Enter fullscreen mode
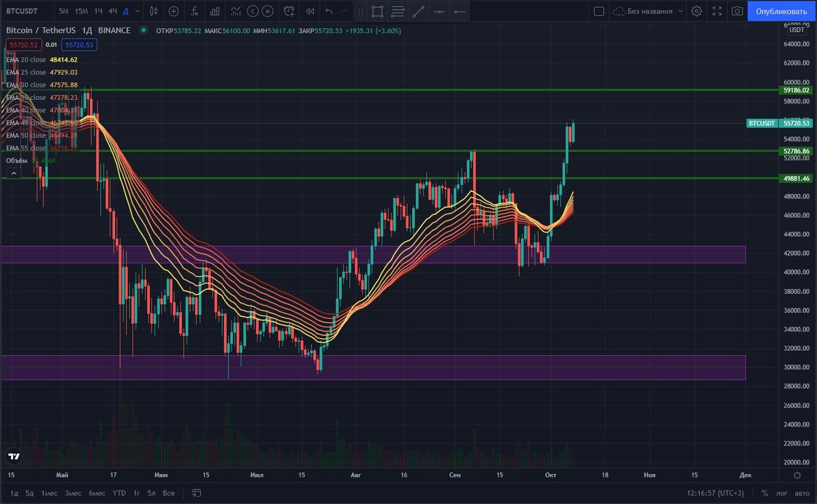 pyautogui.click(x=717, y=11)
